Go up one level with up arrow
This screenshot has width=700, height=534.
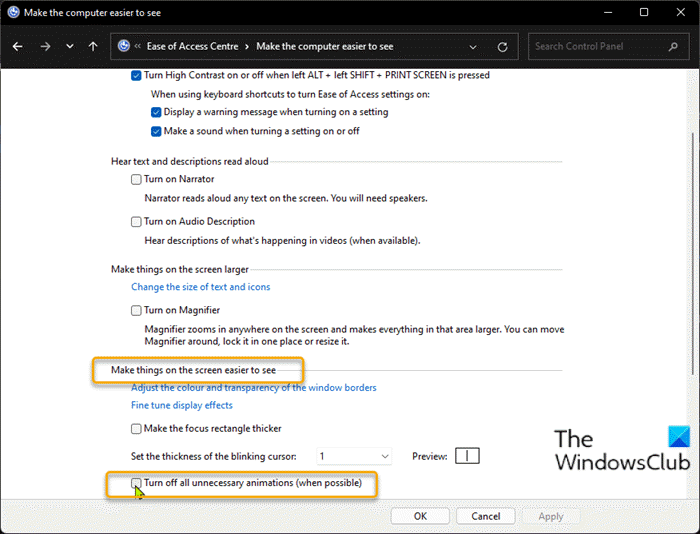(x=93, y=46)
